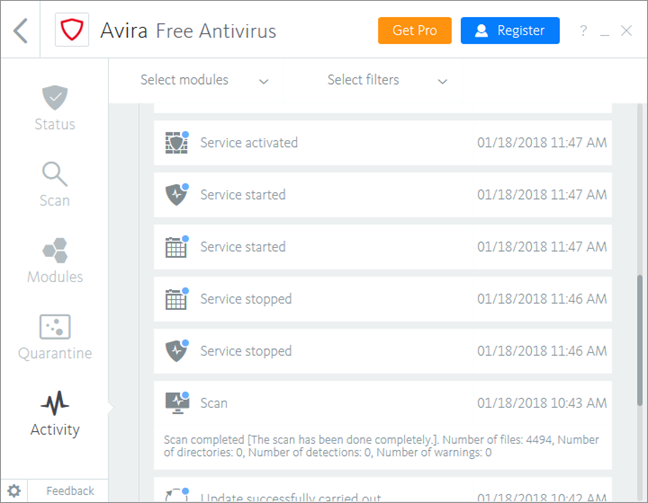Click the 01/18/2018 10:43 AM timestamp

pos(542,403)
